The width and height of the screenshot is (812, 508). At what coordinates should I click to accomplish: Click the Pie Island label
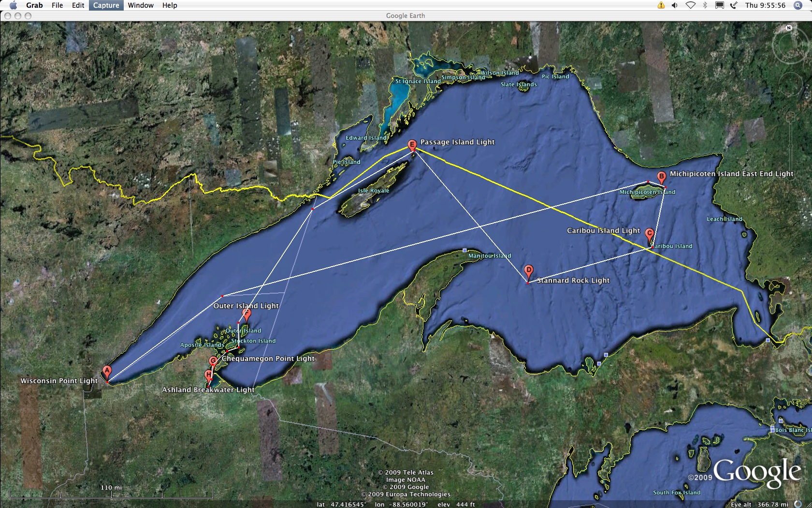[347, 162]
